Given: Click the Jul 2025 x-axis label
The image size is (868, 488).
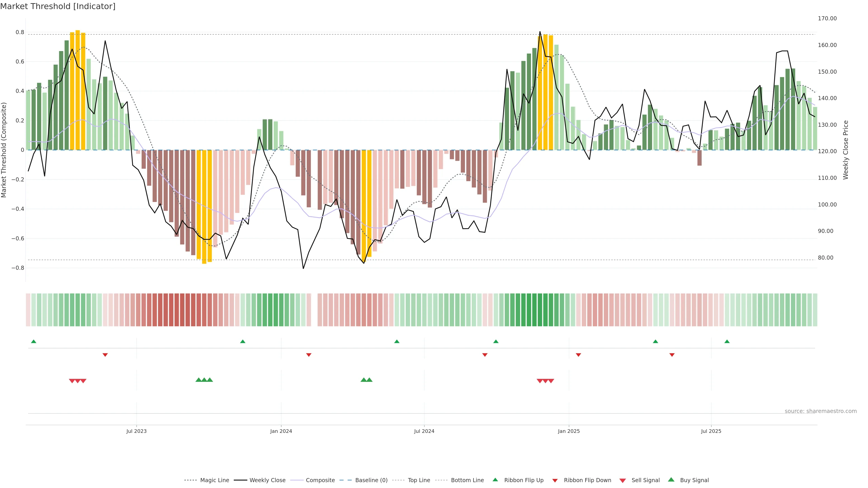Looking at the screenshot, I should tap(711, 431).
